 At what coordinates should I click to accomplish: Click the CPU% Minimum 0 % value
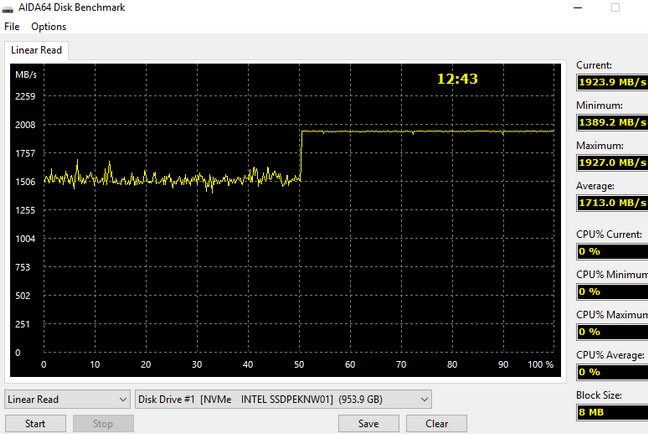point(612,292)
